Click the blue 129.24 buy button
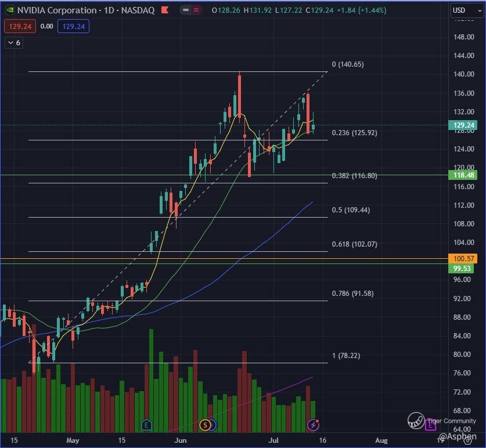Screen dimensions: 486x448 (74, 26)
